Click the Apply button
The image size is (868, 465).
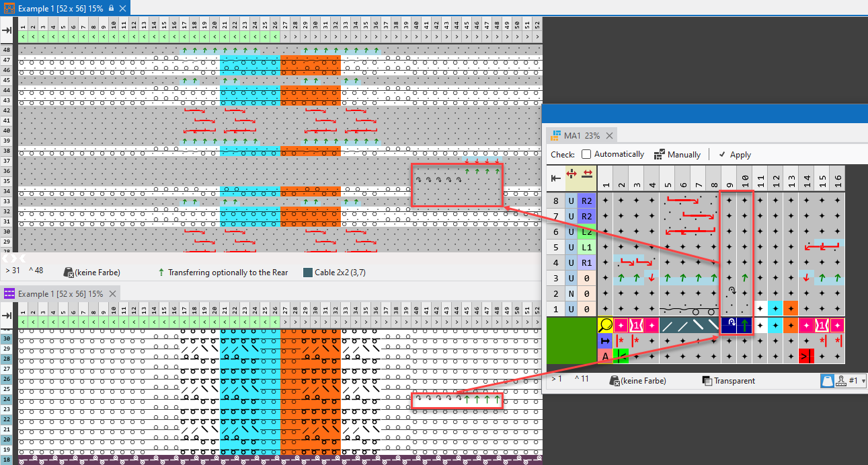pos(734,154)
